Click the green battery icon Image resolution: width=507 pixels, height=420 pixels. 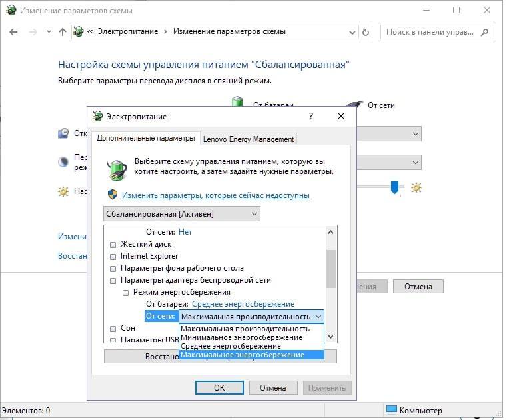pos(237,101)
